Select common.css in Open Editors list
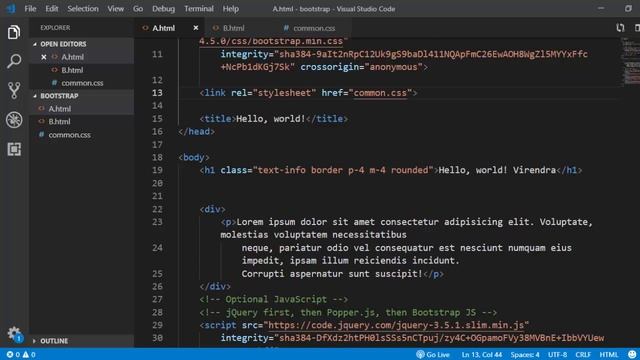 82,83
